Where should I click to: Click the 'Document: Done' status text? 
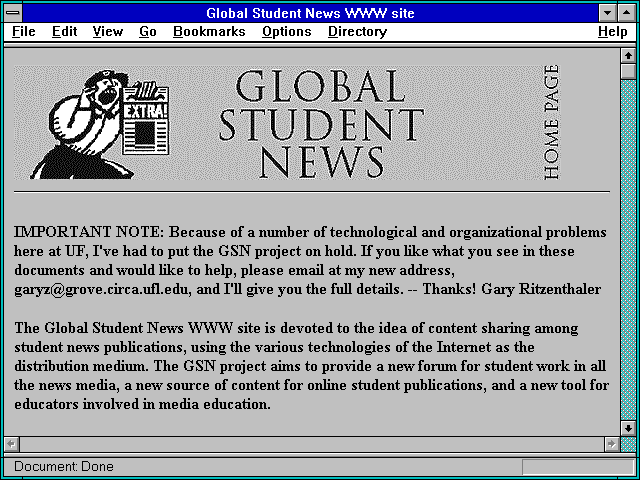[x=64, y=467]
